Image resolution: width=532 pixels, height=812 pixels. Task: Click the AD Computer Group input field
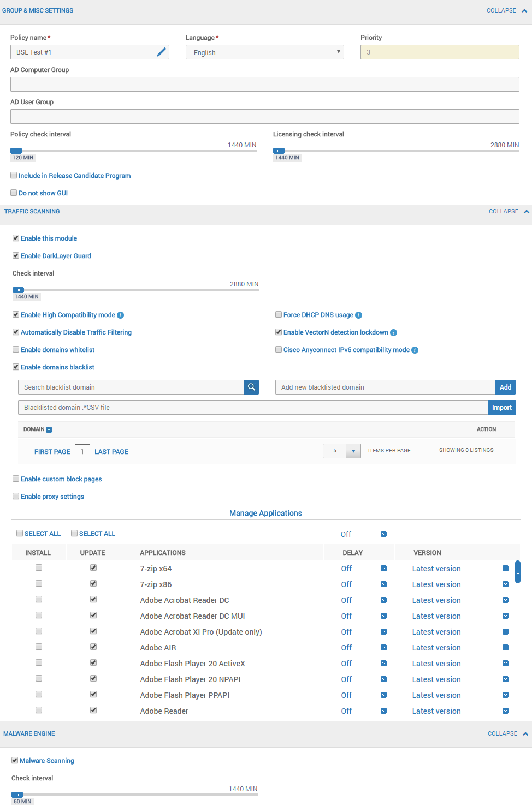(264, 84)
